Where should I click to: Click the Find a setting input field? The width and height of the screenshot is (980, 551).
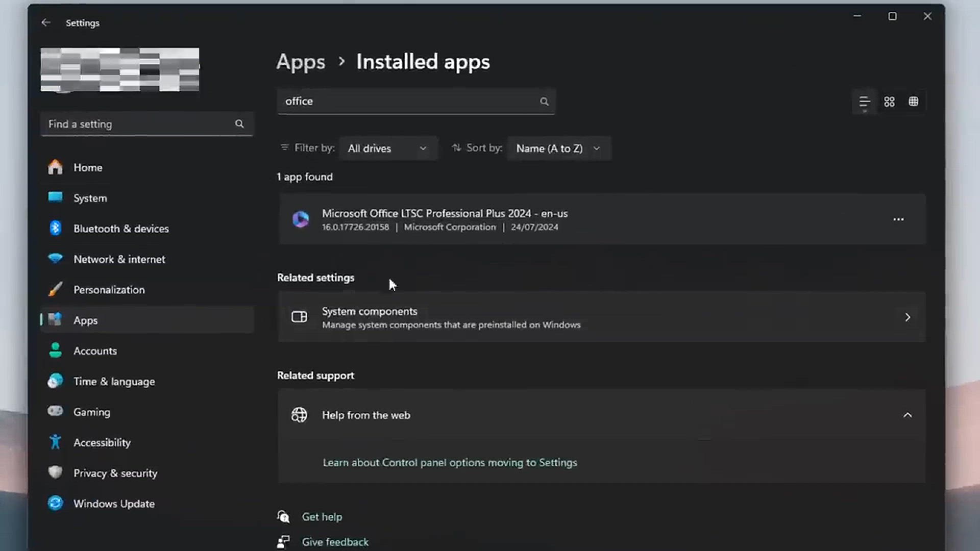(138, 124)
